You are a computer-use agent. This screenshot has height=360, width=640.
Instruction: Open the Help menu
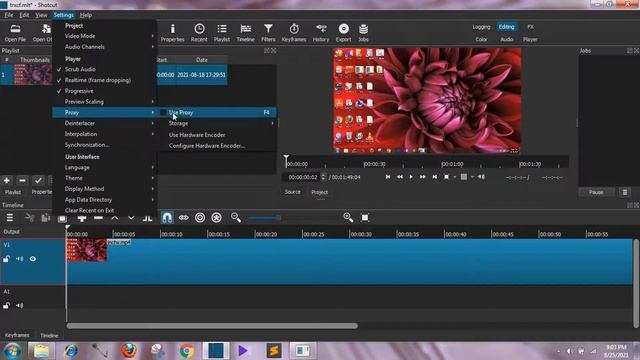(x=85, y=15)
